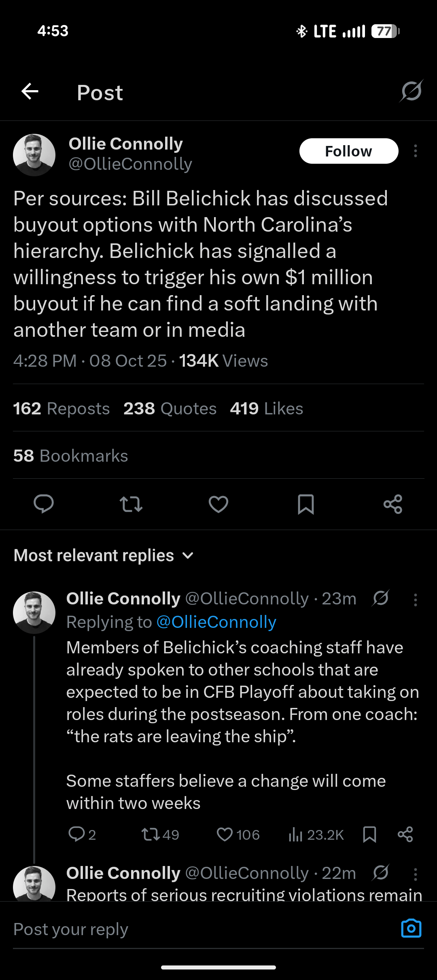The image size is (437, 980).
Task: Open the blue @OllieConnolly mention link
Action: (x=216, y=622)
